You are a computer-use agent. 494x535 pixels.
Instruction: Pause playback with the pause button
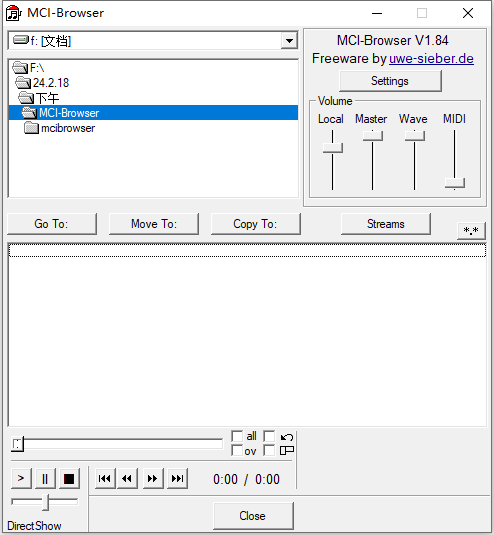tap(45, 478)
